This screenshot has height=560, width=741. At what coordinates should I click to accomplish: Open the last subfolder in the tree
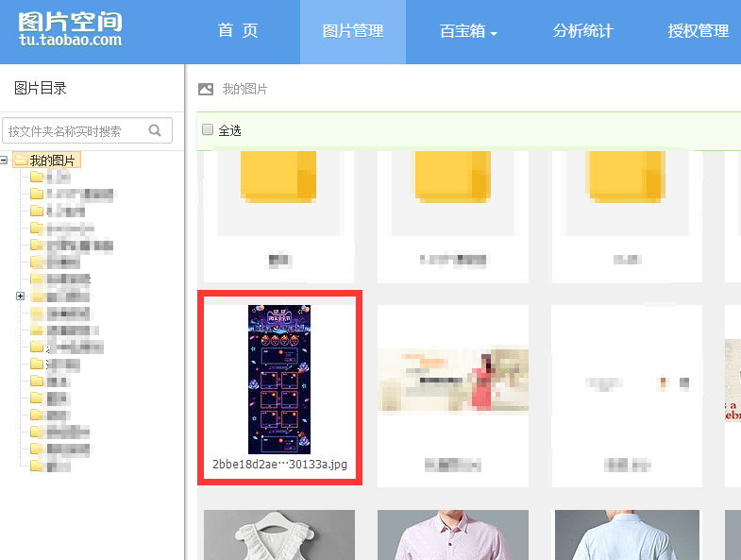point(51,466)
